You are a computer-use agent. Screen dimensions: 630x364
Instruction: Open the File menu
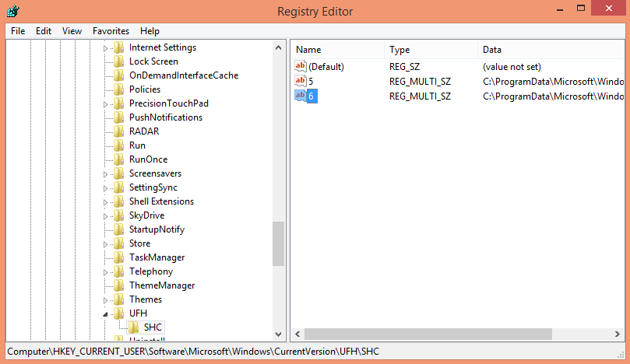coord(18,31)
